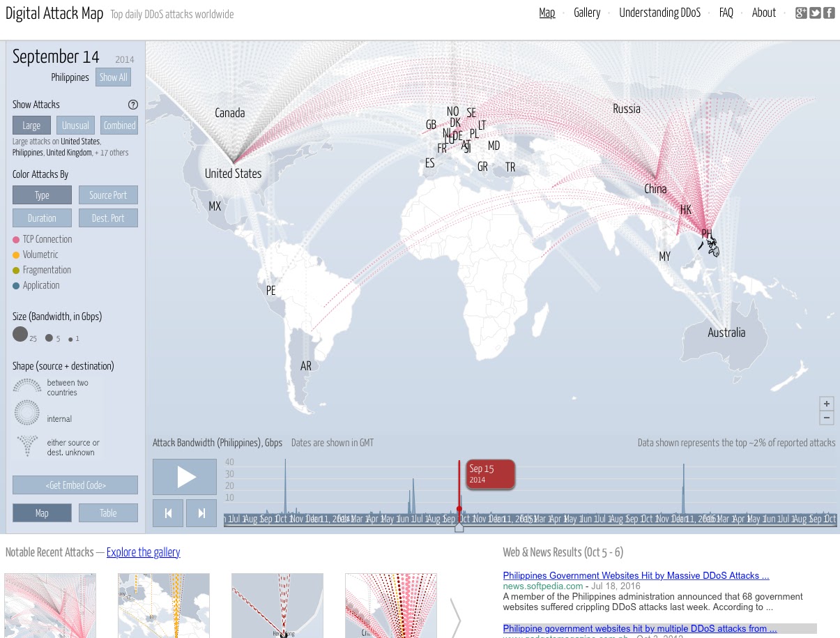The height and width of the screenshot is (638, 840).
Task: Switch to Map view
Action: click(42, 513)
